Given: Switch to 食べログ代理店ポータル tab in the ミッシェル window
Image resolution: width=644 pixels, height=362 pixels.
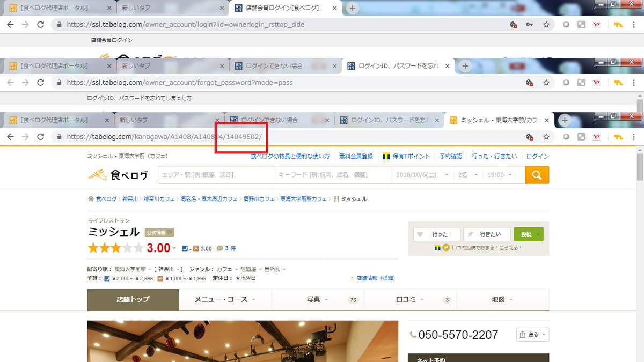Looking at the screenshot, I should point(54,120).
